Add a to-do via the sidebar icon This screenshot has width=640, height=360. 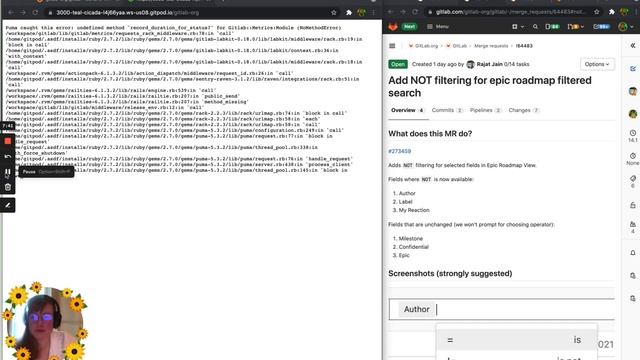(x=633, y=69)
